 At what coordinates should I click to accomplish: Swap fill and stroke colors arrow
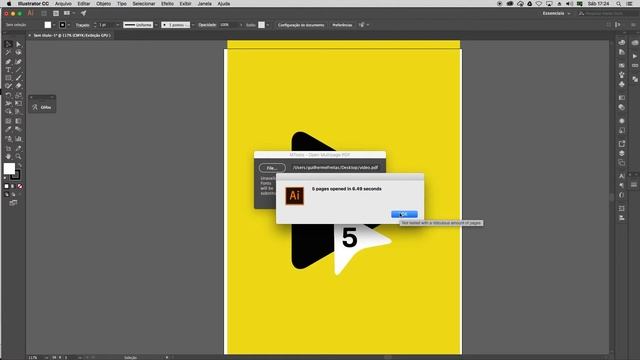[20, 165]
